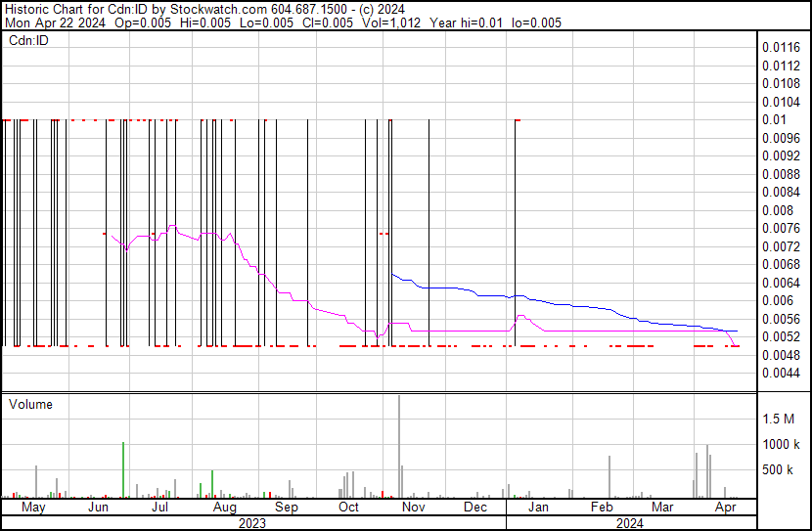The height and width of the screenshot is (531, 812).
Task: Click the 0.0116 price axis label
Action: [782, 47]
